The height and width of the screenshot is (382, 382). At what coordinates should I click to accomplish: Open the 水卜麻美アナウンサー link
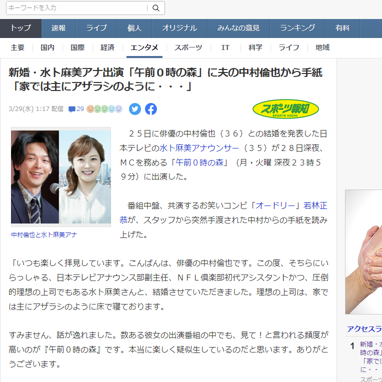click(199, 148)
